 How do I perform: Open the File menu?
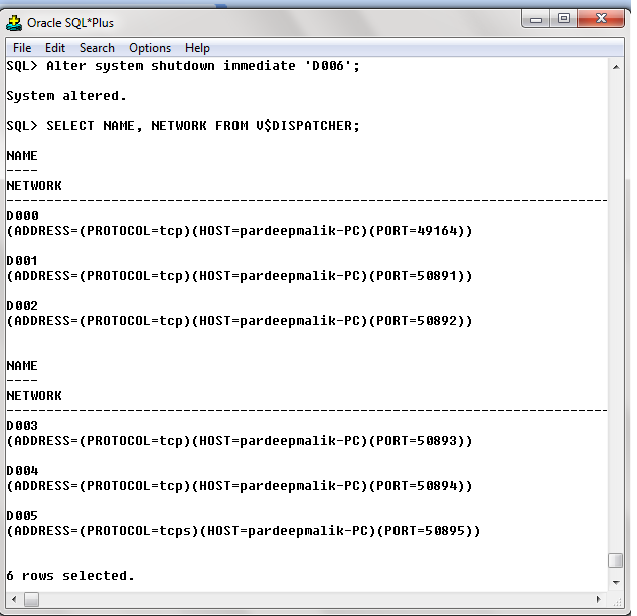(22, 48)
